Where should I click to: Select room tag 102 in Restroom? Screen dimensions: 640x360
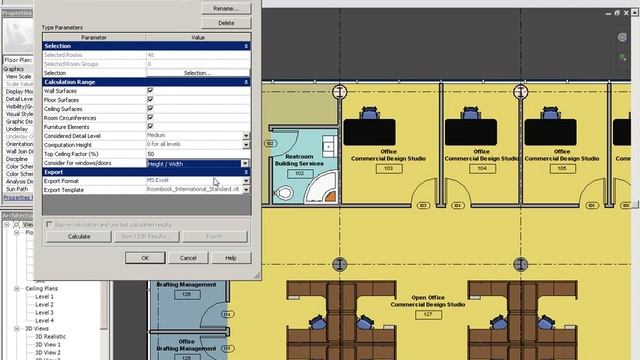[x=300, y=173]
